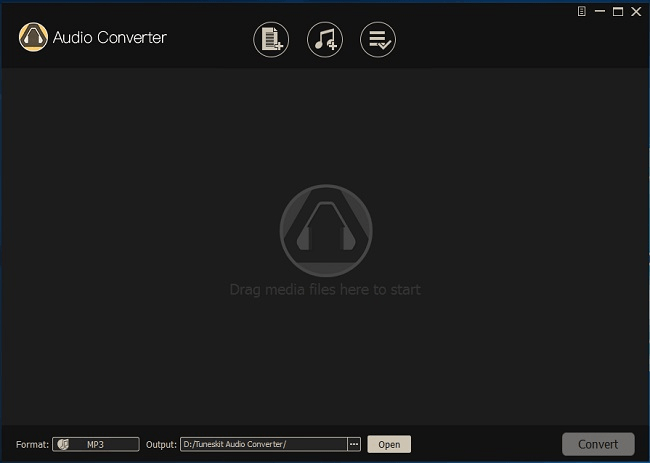Click the Audio Converter headphone logo
Viewport: 650px width, 463px height.
[34, 38]
